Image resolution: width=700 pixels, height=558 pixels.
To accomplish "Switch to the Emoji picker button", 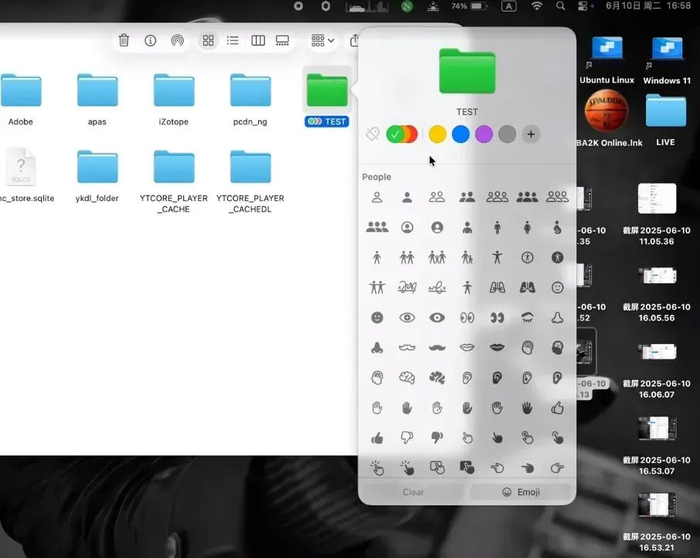I will [520, 492].
